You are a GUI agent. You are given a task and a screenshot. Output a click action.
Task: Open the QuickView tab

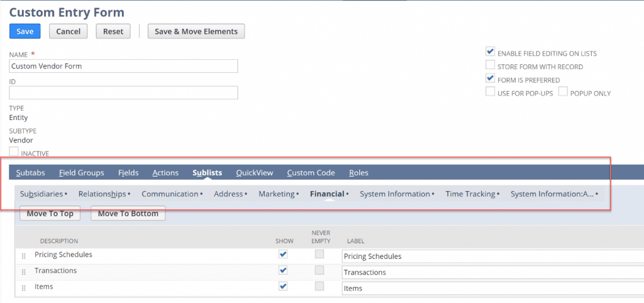click(254, 173)
